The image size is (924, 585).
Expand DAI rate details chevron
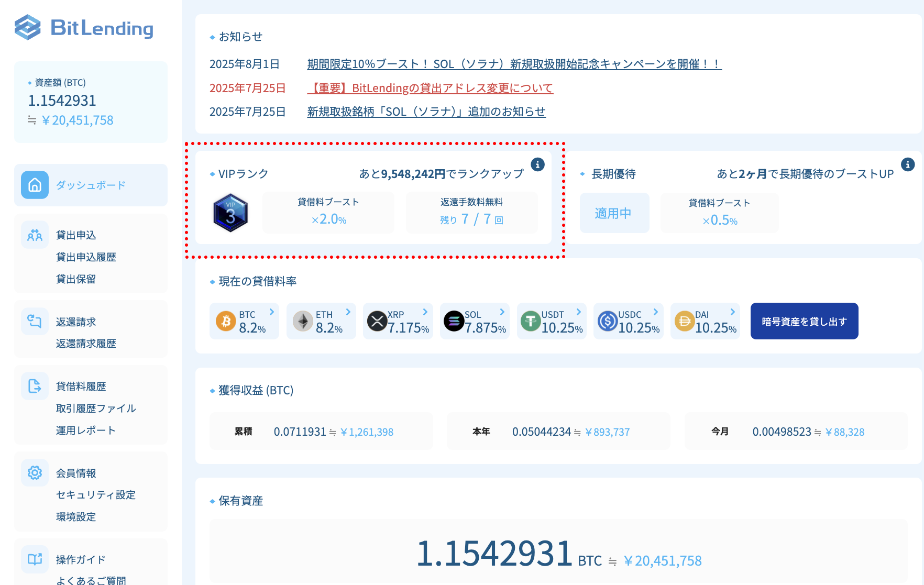[732, 312]
